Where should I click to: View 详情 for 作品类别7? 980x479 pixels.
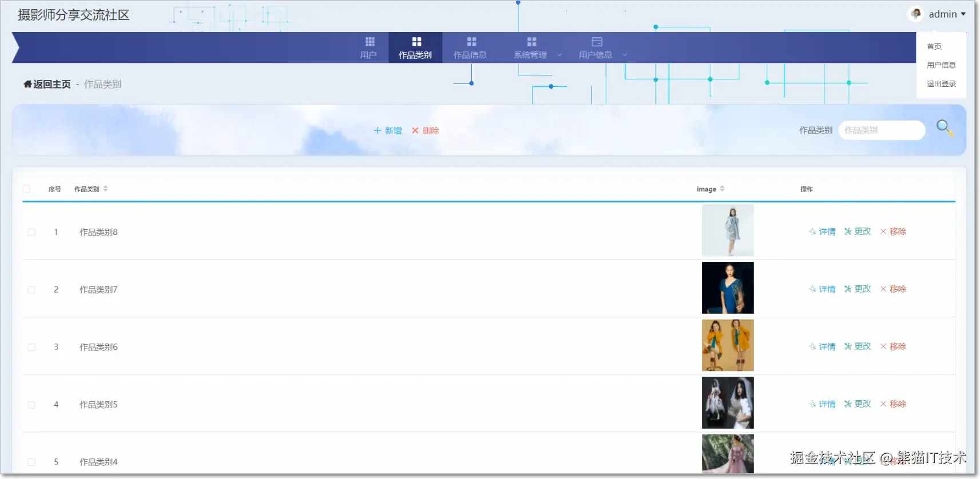pos(822,289)
